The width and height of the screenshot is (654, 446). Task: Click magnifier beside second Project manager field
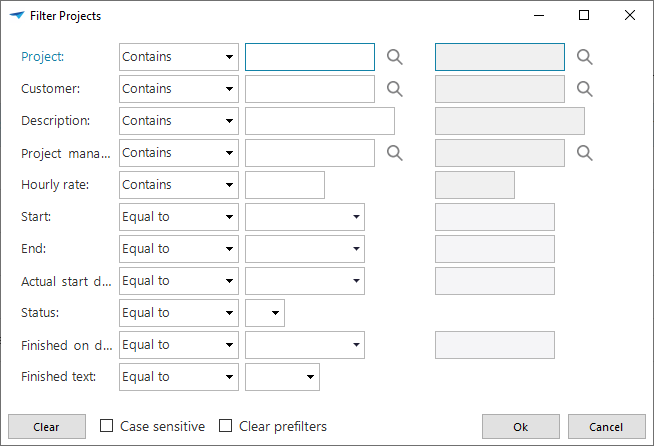point(585,153)
